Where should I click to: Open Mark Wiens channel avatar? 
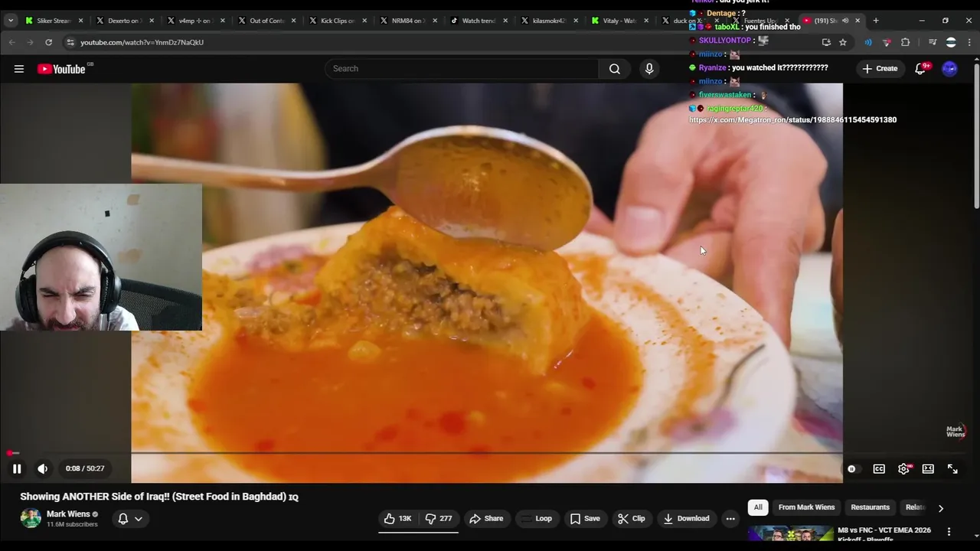[x=31, y=518]
